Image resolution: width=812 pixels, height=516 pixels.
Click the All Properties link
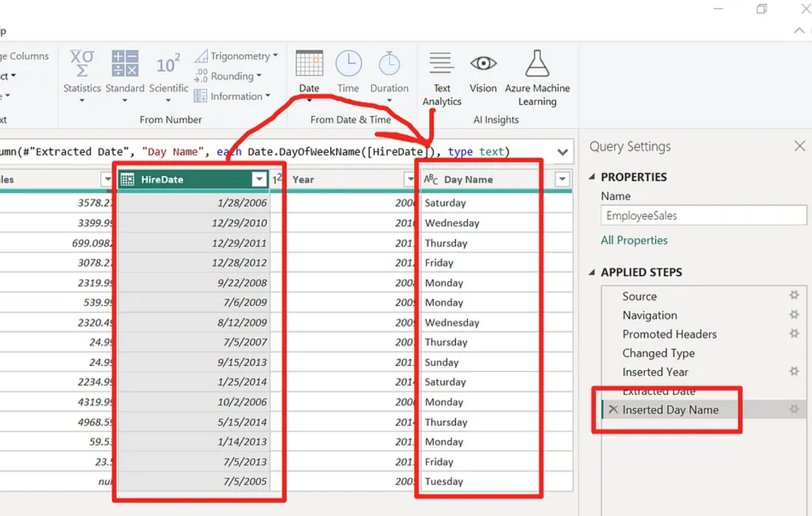(x=634, y=240)
